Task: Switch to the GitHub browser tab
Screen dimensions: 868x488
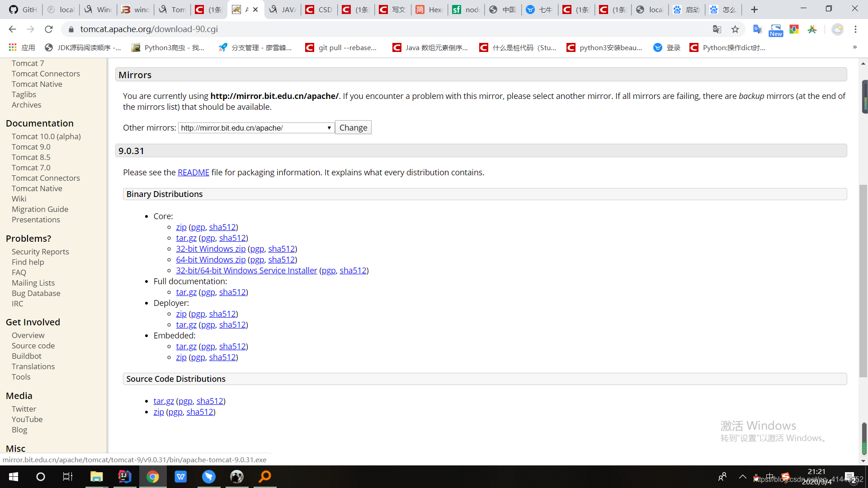Action: [x=23, y=9]
